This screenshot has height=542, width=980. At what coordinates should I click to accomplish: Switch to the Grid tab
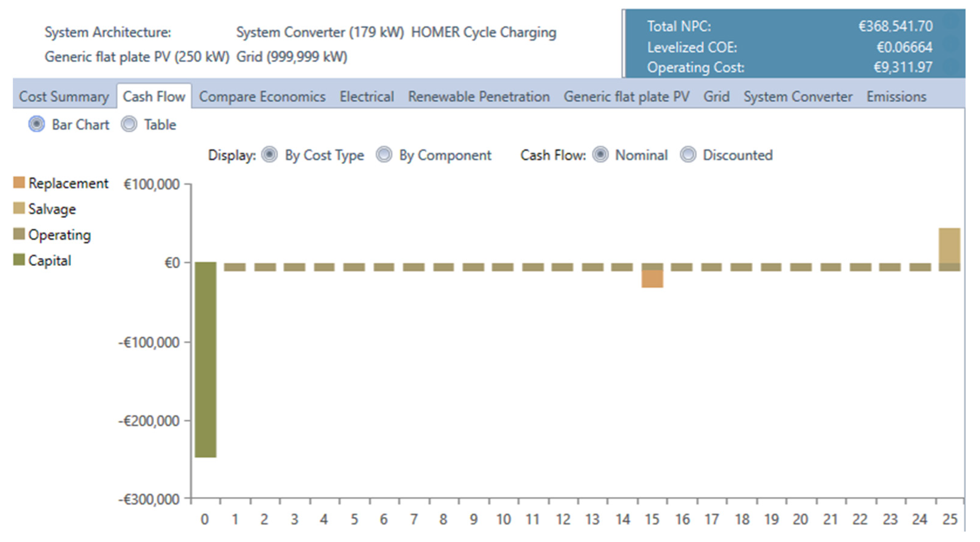pyautogui.click(x=716, y=97)
